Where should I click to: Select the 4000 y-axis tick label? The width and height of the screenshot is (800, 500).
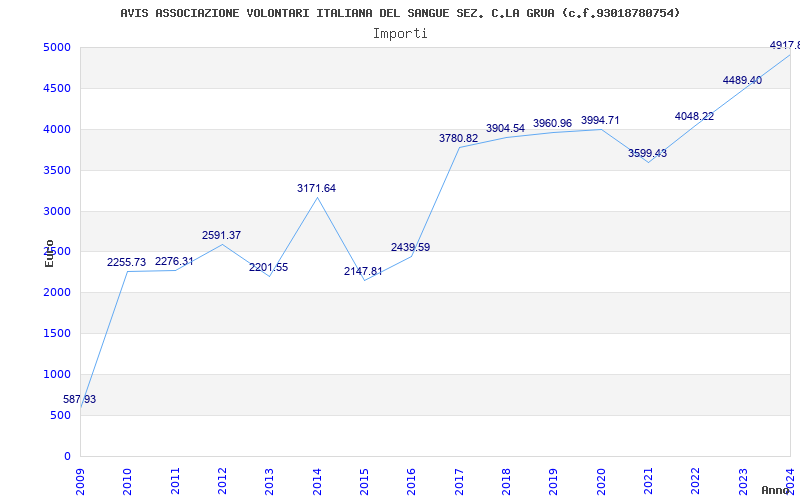pyautogui.click(x=57, y=130)
